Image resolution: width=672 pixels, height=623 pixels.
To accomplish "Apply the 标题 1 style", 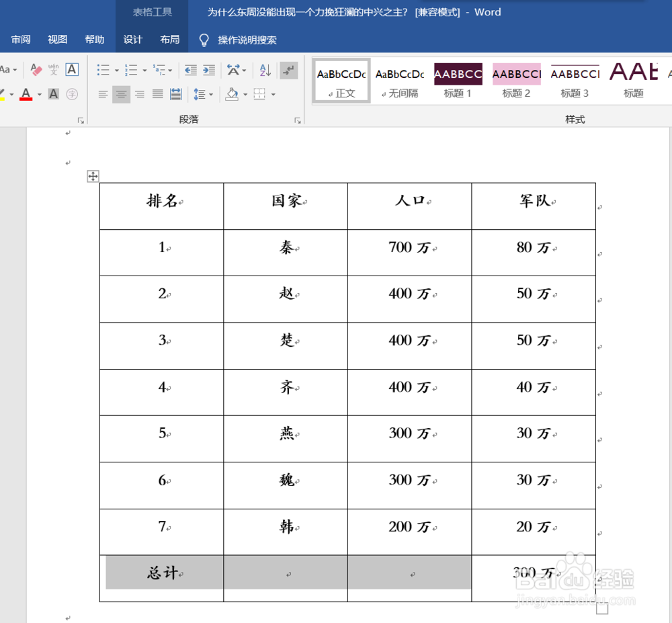I will 458,81.
